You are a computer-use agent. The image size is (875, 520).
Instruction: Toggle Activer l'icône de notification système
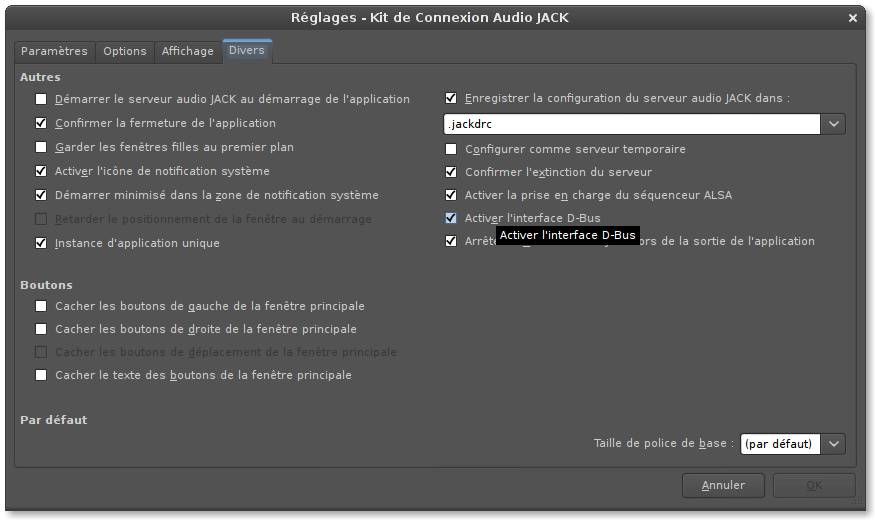pyautogui.click(x=41, y=171)
